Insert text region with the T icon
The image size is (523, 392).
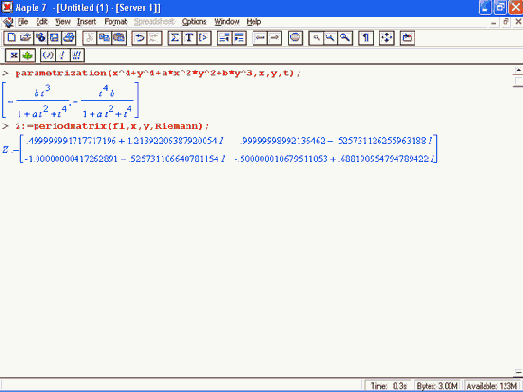tap(189, 38)
